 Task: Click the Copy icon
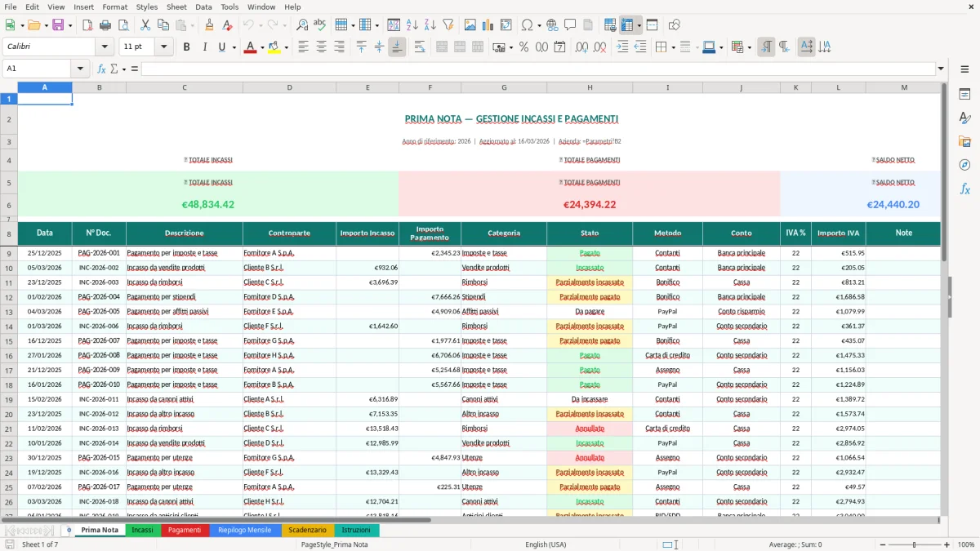click(x=163, y=25)
